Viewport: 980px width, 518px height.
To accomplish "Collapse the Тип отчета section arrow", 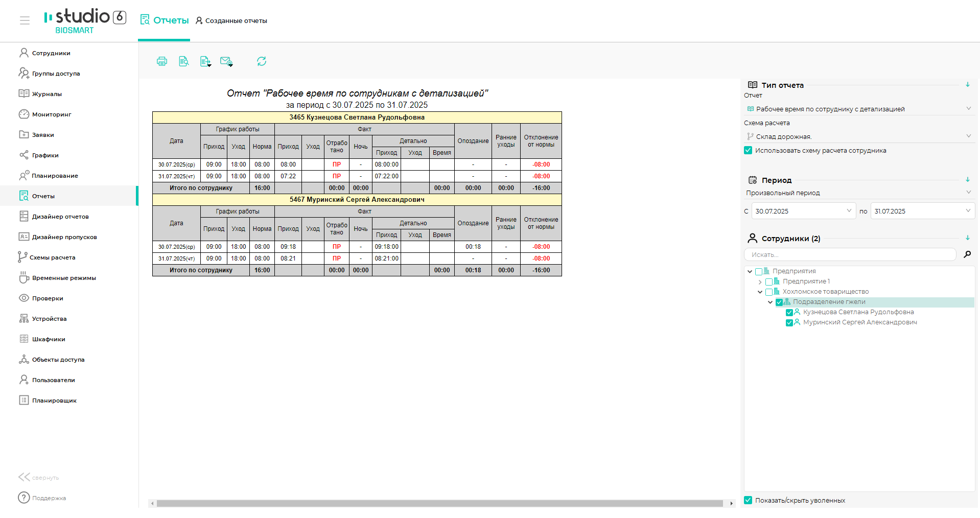I will tap(968, 85).
